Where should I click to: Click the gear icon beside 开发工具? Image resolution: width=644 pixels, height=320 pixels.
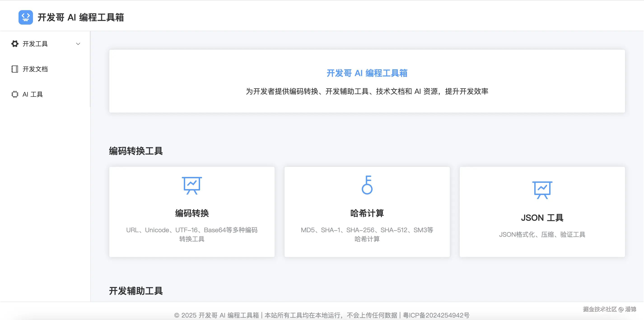pyautogui.click(x=15, y=44)
